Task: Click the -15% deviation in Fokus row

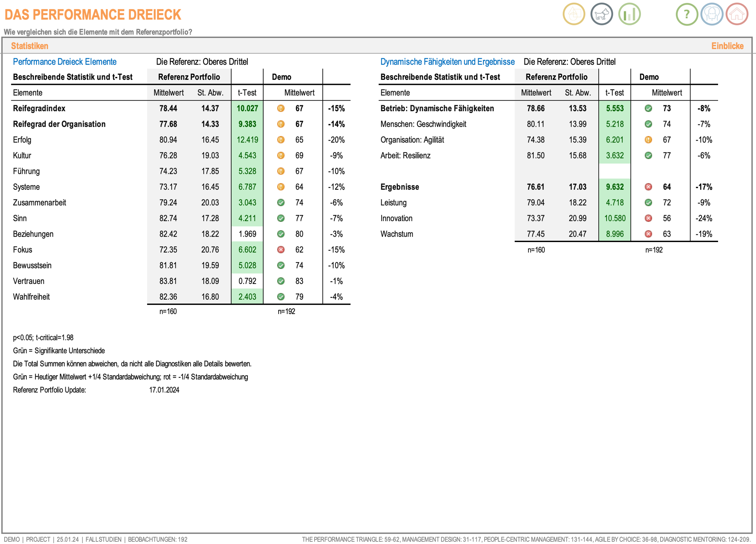Action: click(x=336, y=249)
